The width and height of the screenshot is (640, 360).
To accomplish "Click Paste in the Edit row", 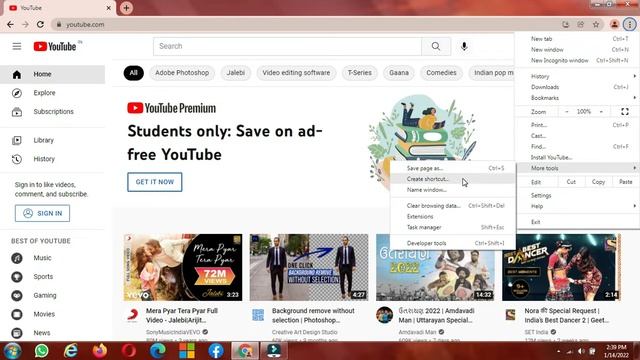I will tap(625, 182).
